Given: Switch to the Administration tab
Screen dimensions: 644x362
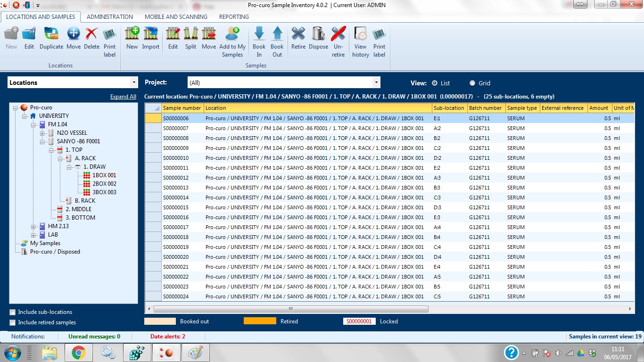Looking at the screenshot, I should pos(110,16).
